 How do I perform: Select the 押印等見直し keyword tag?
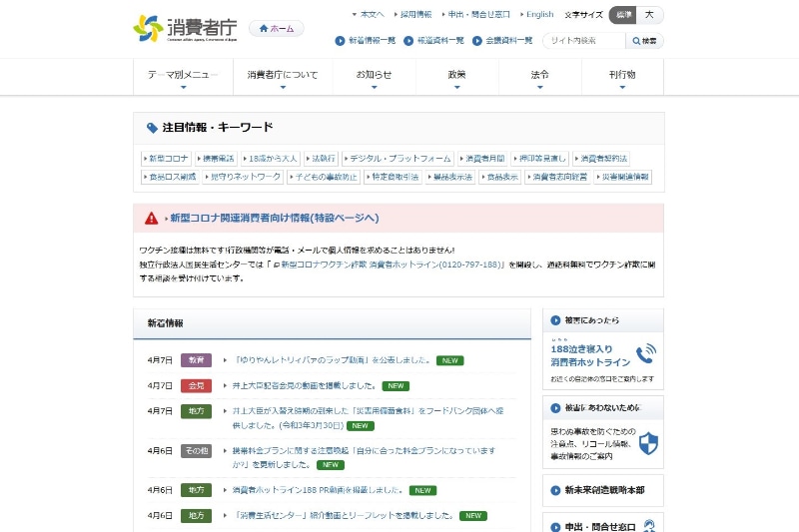pyautogui.click(x=539, y=159)
